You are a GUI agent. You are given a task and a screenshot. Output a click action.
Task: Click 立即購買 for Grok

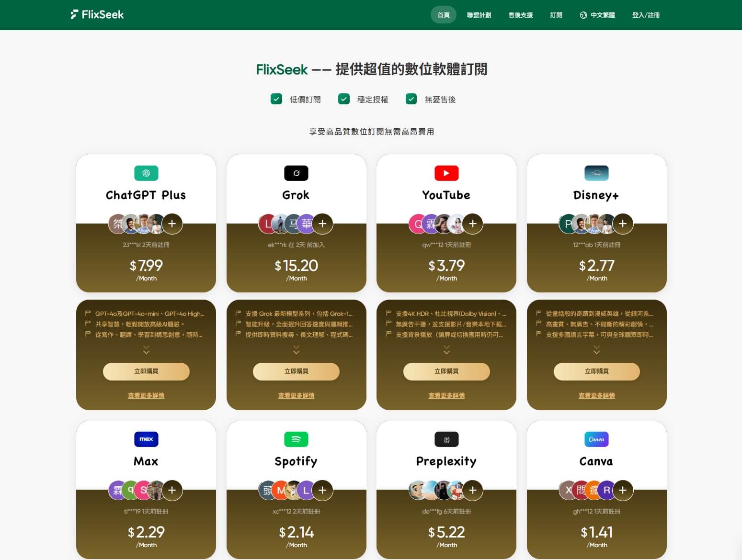coord(296,371)
